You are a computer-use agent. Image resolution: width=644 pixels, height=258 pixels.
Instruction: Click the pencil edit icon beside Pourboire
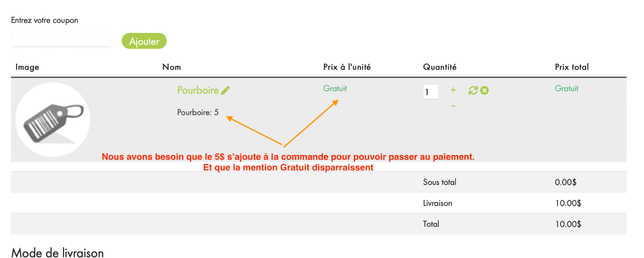225,90
